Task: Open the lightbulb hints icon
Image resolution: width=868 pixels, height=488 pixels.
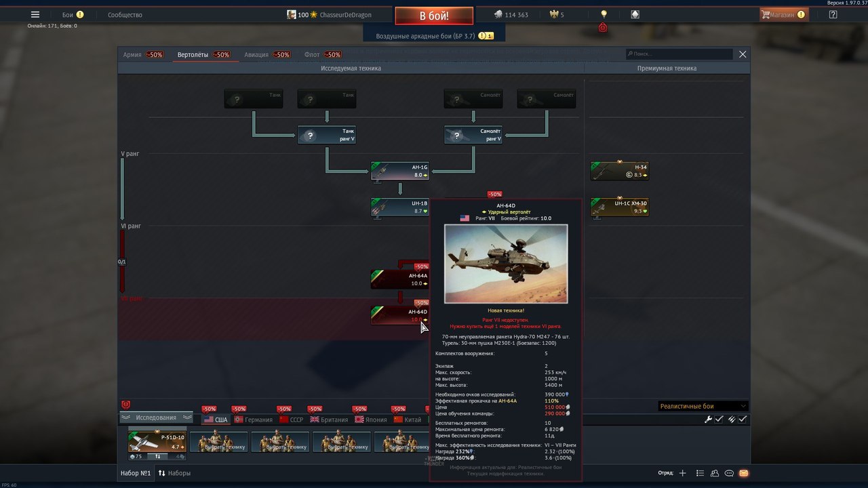Action: coord(604,14)
